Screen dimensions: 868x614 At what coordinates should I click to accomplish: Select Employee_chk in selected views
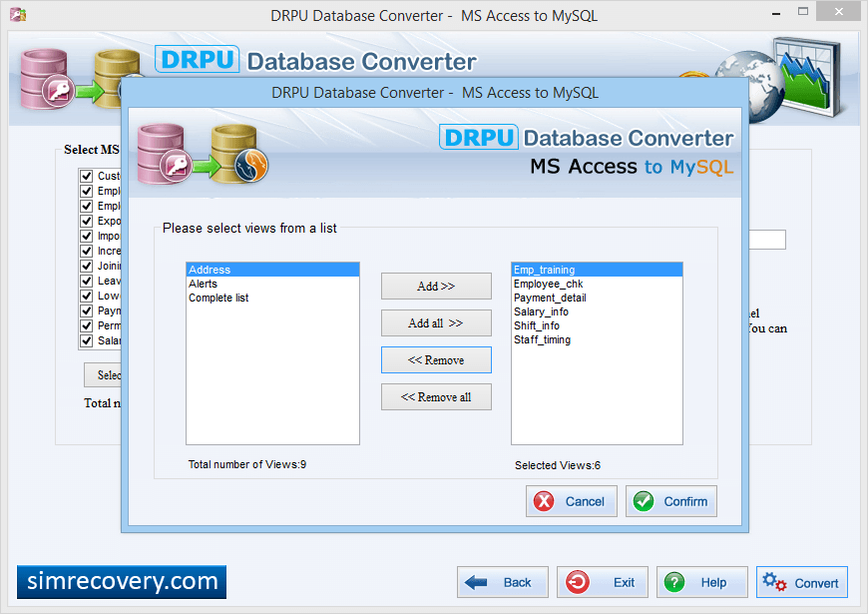[x=597, y=284]
